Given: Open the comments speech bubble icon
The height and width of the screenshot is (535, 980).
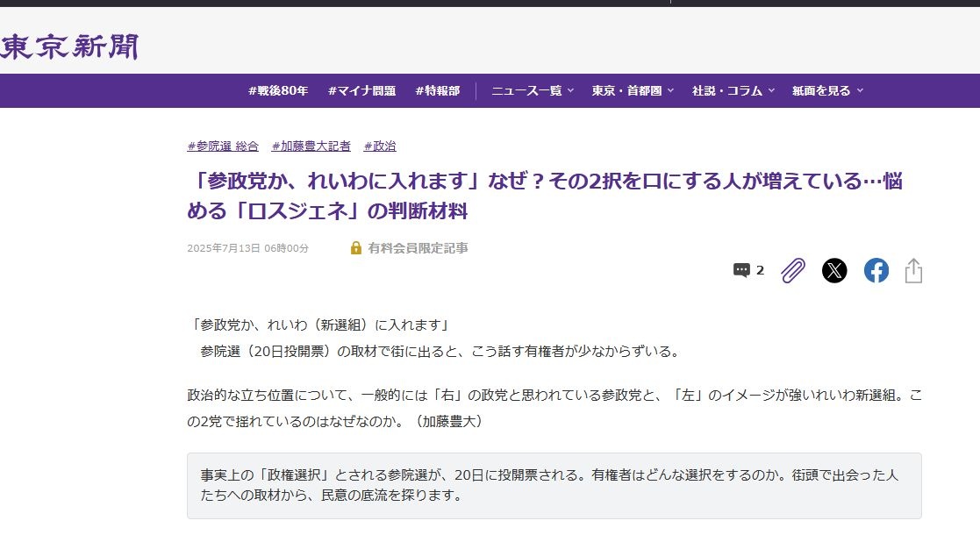Looking at the screenshot, I should click(742, 270).
